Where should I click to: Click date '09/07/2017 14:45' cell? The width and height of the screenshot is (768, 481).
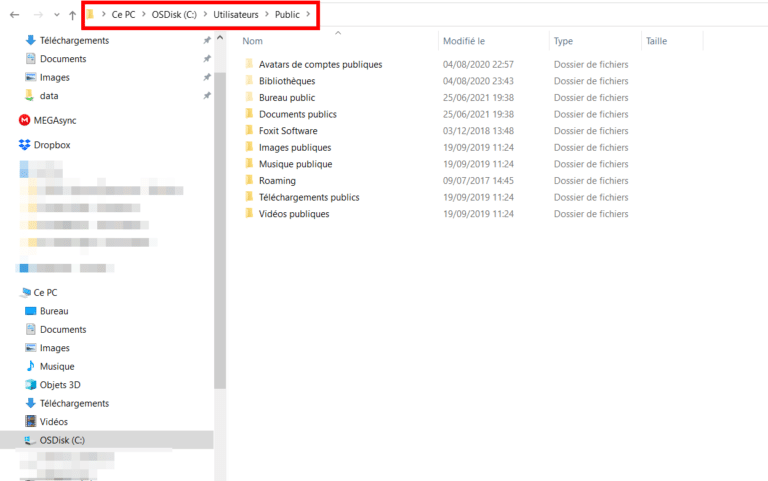click(x=478, y=181)
